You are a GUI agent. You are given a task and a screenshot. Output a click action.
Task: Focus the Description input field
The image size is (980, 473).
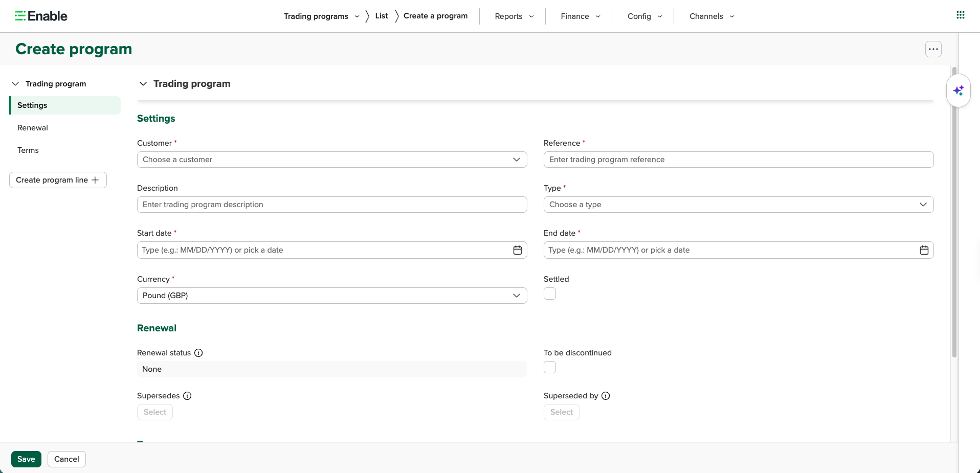pyautogui.click(x=332, y=205)
